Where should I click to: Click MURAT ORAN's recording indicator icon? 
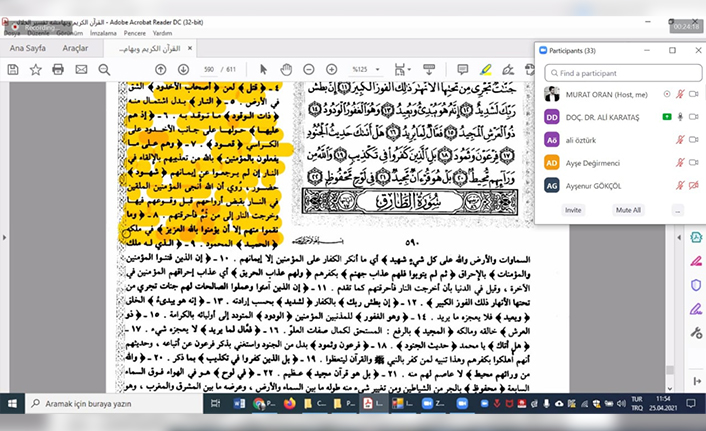[667, 94]
